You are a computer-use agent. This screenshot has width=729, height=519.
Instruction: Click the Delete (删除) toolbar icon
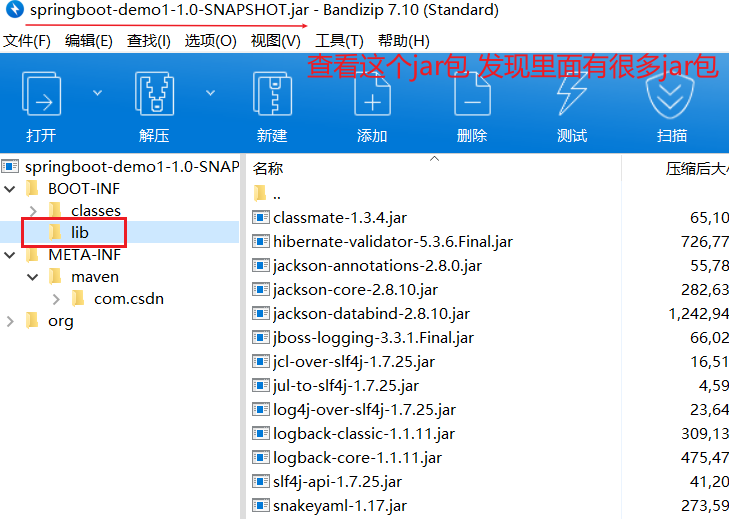click(x=472, y=93)
